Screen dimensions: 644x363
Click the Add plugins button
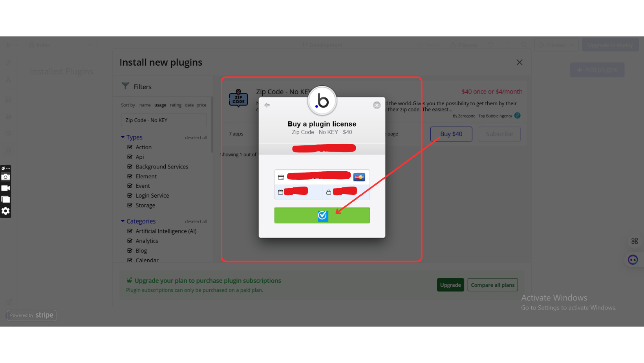[597, 70]
